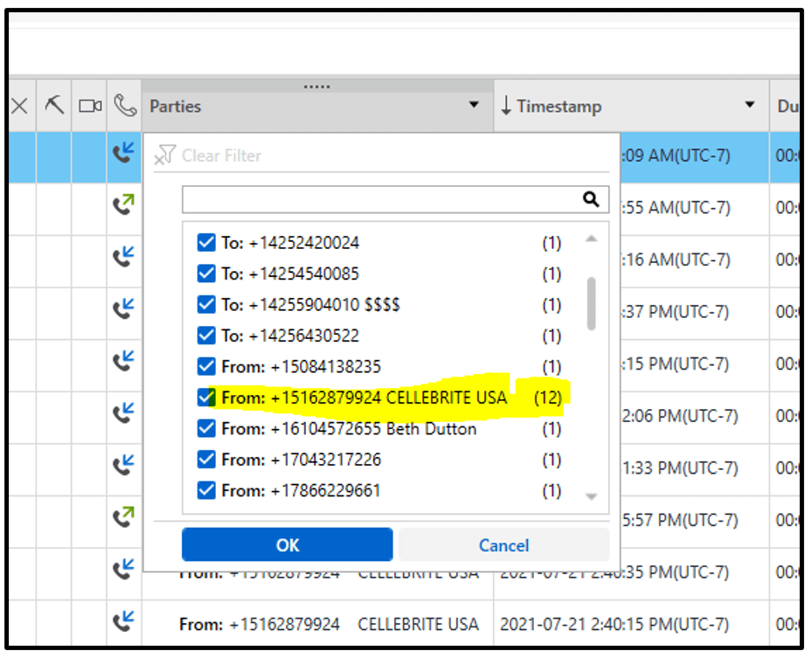Uncheck To: +14255904010 $$$$

pos(206,304)
